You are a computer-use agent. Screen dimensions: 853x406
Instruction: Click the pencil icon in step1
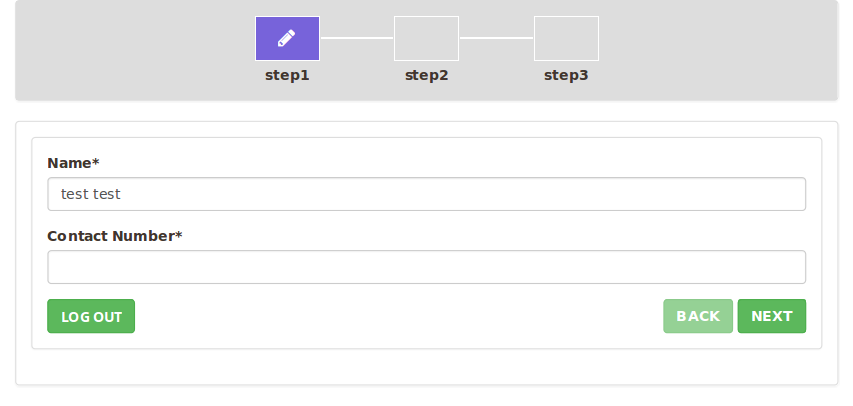(x=287, y=38)
